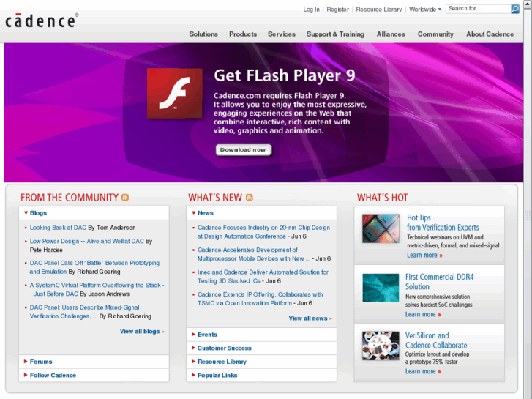The image size is (532, 399).
Task: Click Learn more under Hot Tips
Action: (x=424, y=255)
